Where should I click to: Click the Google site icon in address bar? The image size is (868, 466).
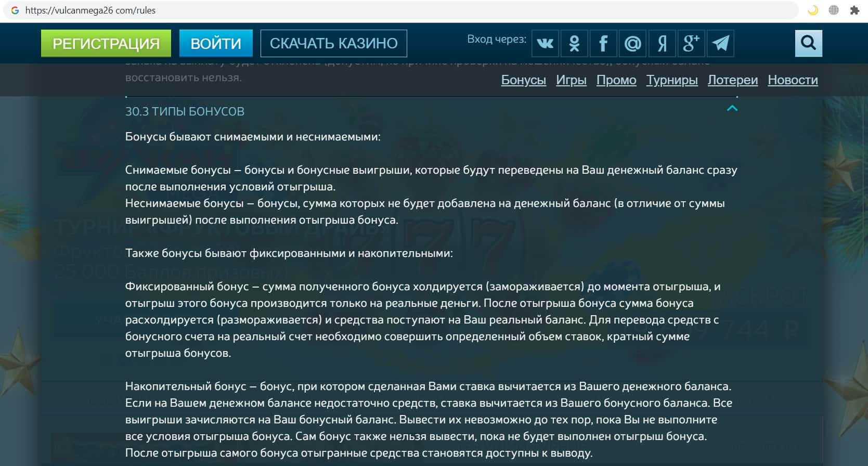(15, 10)
